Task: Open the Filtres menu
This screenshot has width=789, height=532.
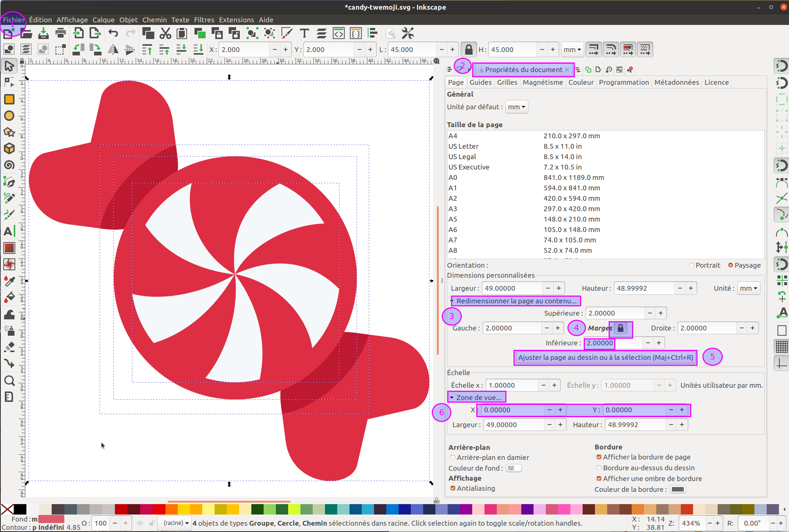Action: pos(204,20)
